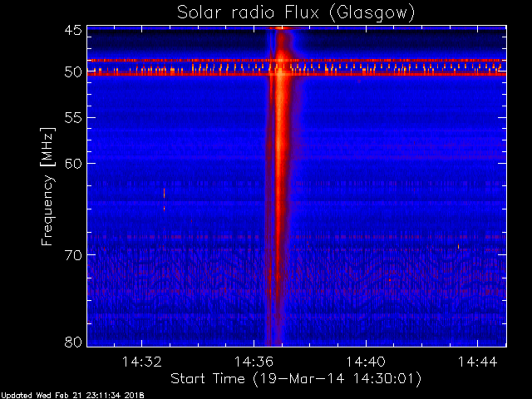Image resolution: width=532 pixels, height=399 pixels.
Task: Click the 14:40 time tick label
Action: click(366, 362)
